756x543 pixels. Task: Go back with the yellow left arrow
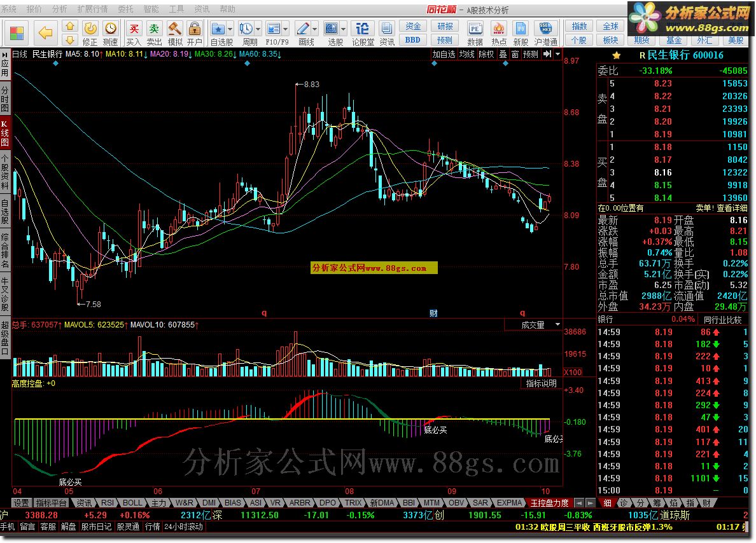tap(45, 33)
